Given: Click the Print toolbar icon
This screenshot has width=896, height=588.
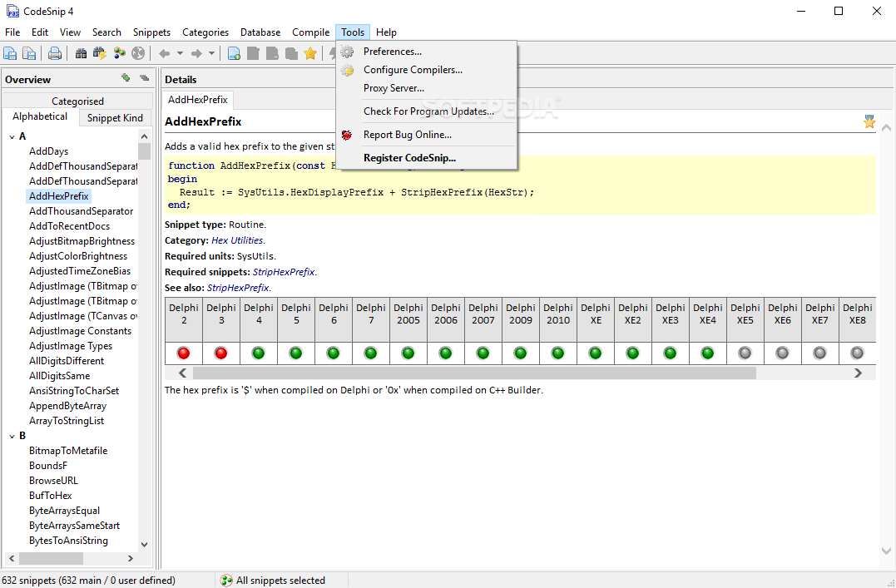Looking at the screenshot, I should pyautogui.click(x=55, y=54).
